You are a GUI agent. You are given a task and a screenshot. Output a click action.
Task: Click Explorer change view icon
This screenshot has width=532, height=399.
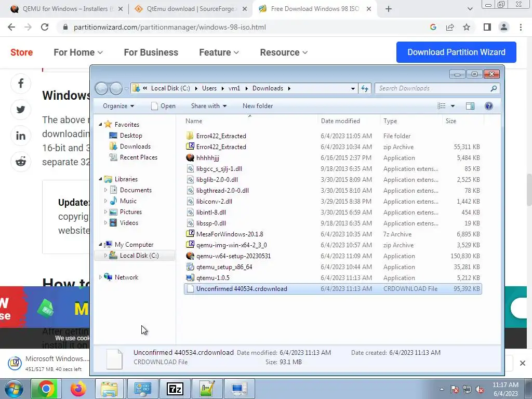pos(442,106)
